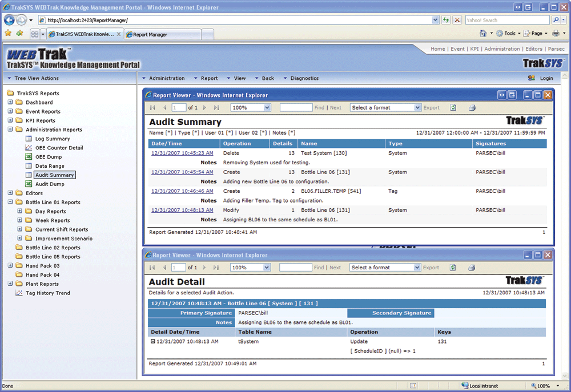571x392 pixels.
Task: Collapse the Bottle Line 01 Reports folder
Action: 10,201
